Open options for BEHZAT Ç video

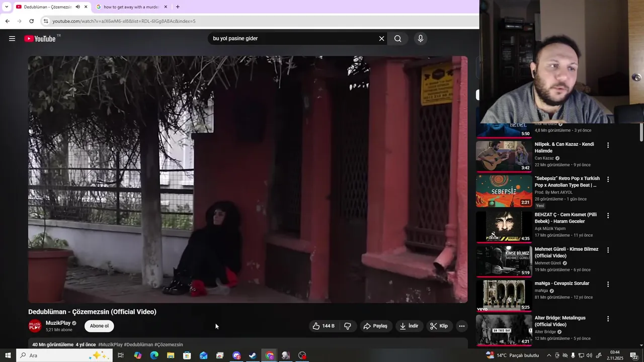(608, 216)
